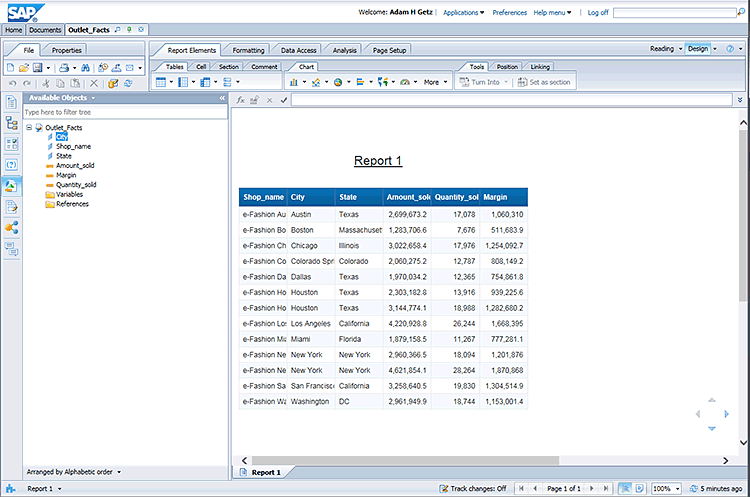Image resolution: width=750 pixels, height=497 pixels.
Task: Go to the Home tab
Action: [x=13, y=30]
